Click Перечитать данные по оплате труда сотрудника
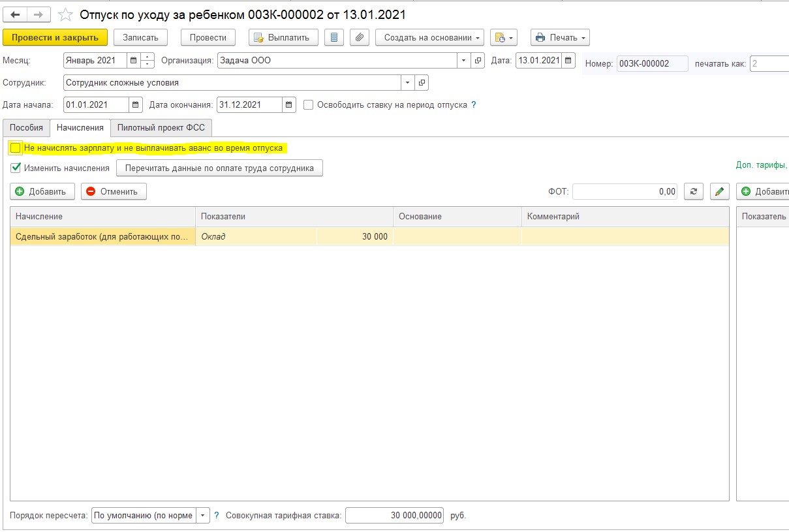The width and height of the screenshot is (789, 532). [x=219, y=168]
